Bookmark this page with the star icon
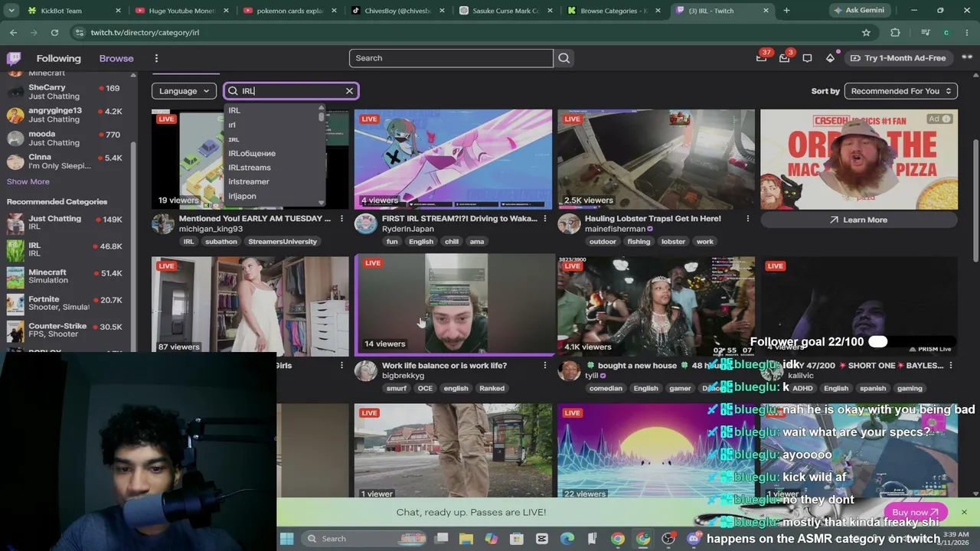Viewport: 980px width, 551px height. click(866, 32)
